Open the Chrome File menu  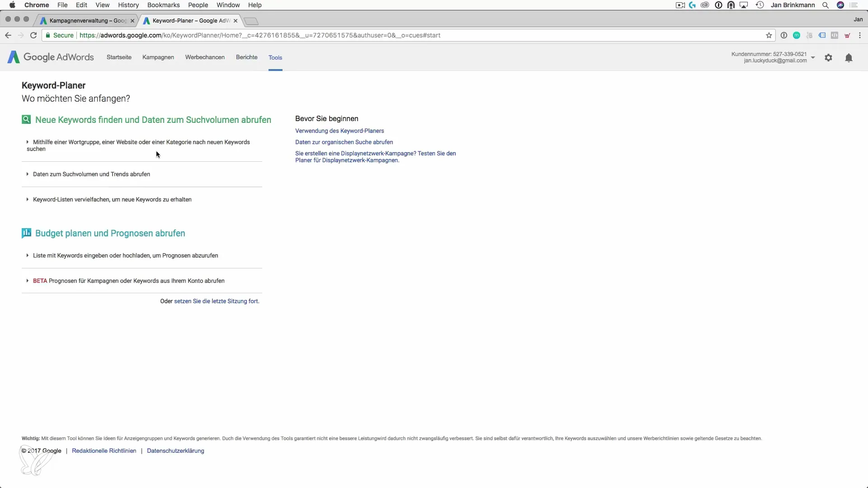pyautogui.click(x=62, y=5)
